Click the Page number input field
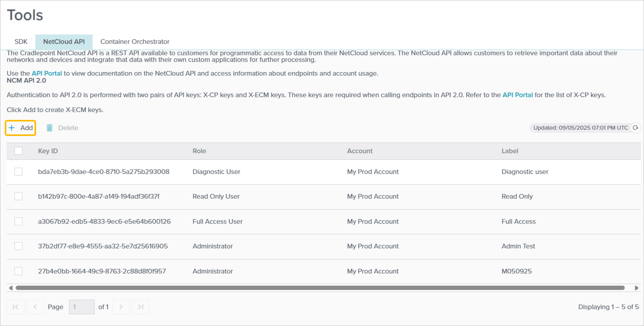644x326 pixels. pyautogui.click(x=81, y=307)
